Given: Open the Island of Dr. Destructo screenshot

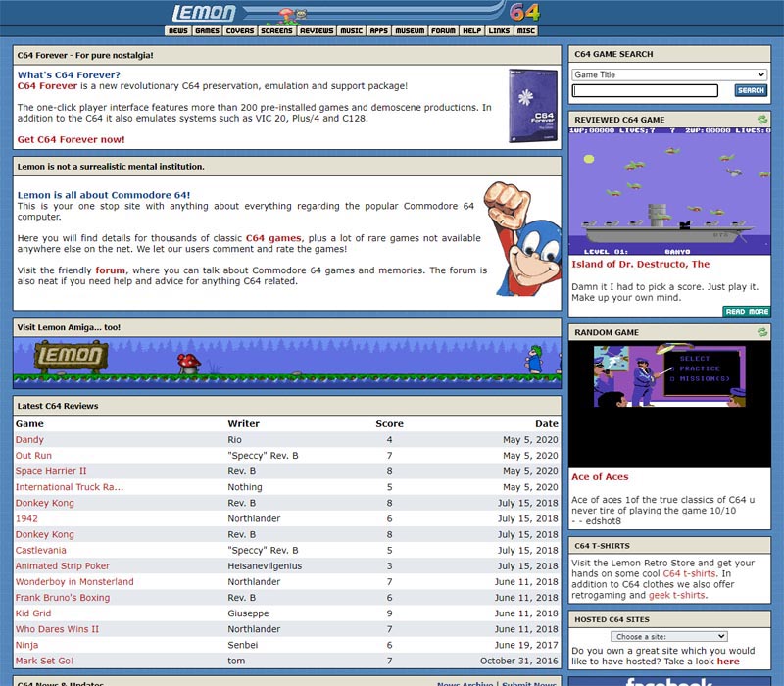Looking at the screenshot, I should [669, 191].
